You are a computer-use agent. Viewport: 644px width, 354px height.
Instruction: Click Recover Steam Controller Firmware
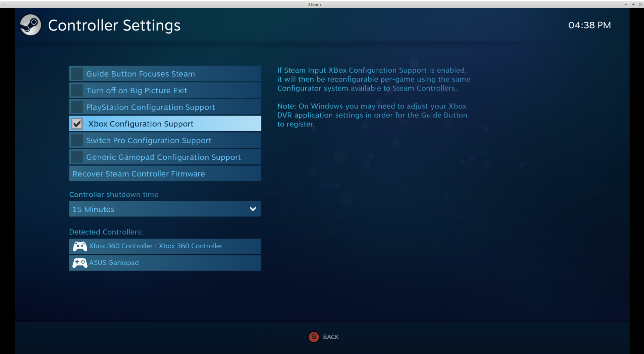pos(165,174)
